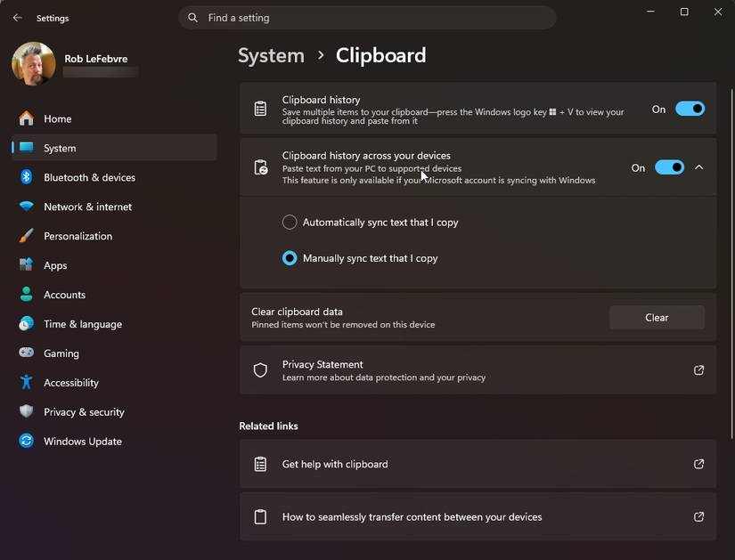Click the search magnifier icon
735x560 pixels.
[x=192, y=17]
